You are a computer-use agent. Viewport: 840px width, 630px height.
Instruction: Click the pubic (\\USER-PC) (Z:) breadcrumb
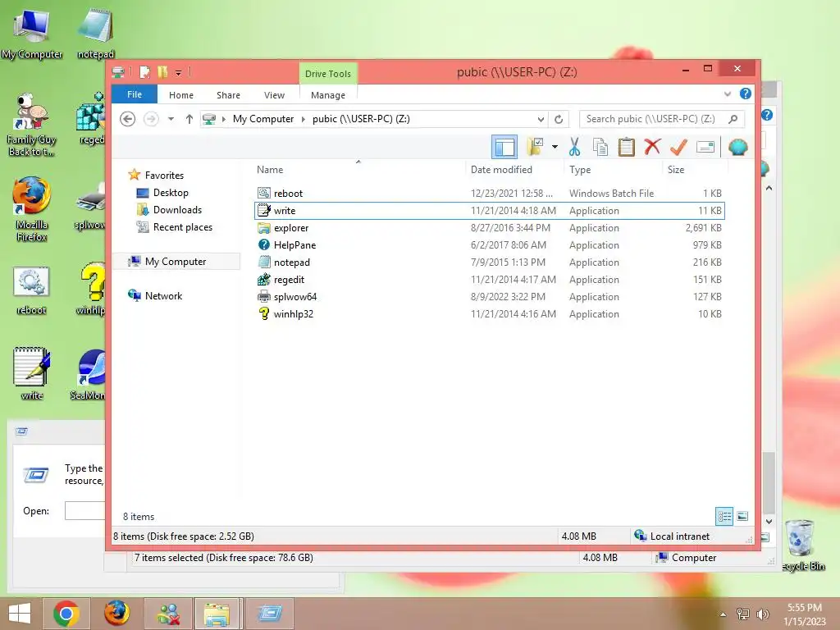click(361, 118)
